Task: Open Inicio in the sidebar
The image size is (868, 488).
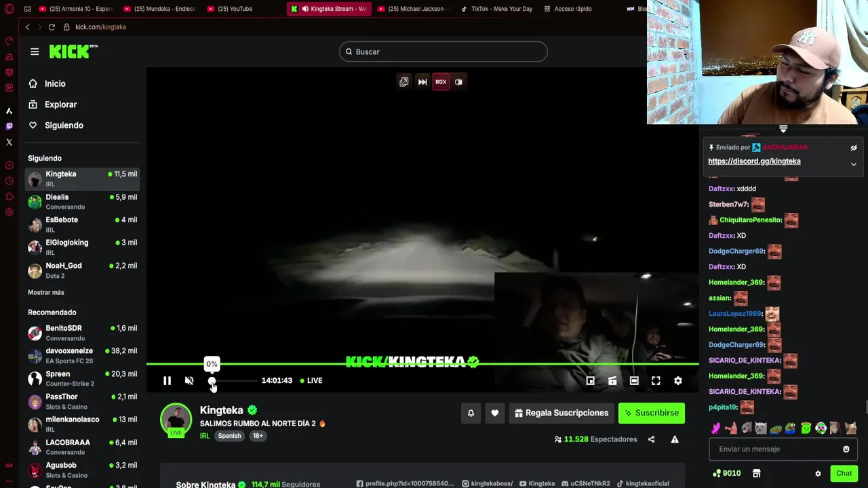Action: tap(55, 84)
